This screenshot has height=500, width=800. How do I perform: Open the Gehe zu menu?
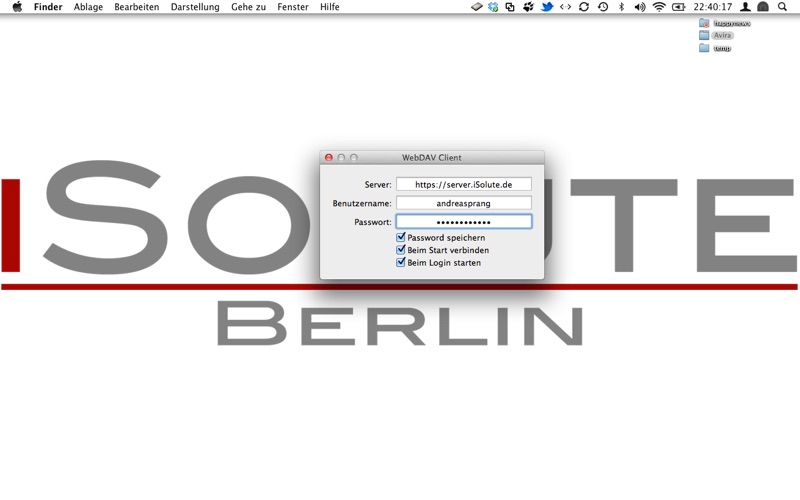tap(248, 7)
